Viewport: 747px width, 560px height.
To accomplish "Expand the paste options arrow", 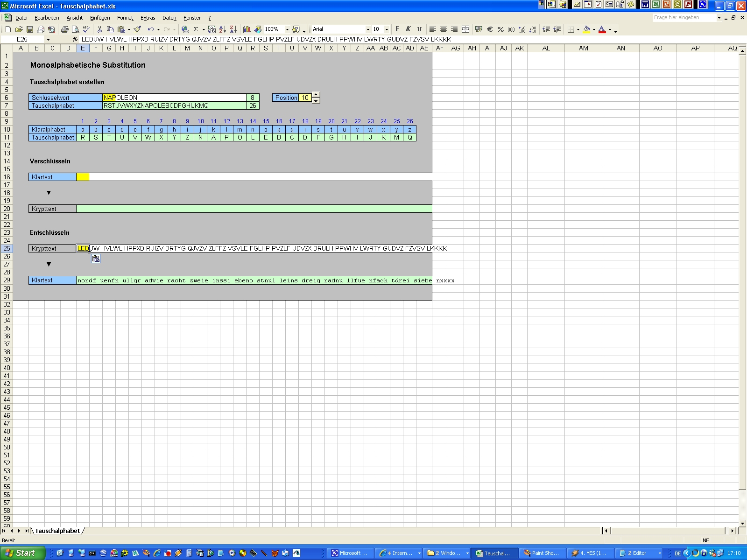I will [129, 29].
